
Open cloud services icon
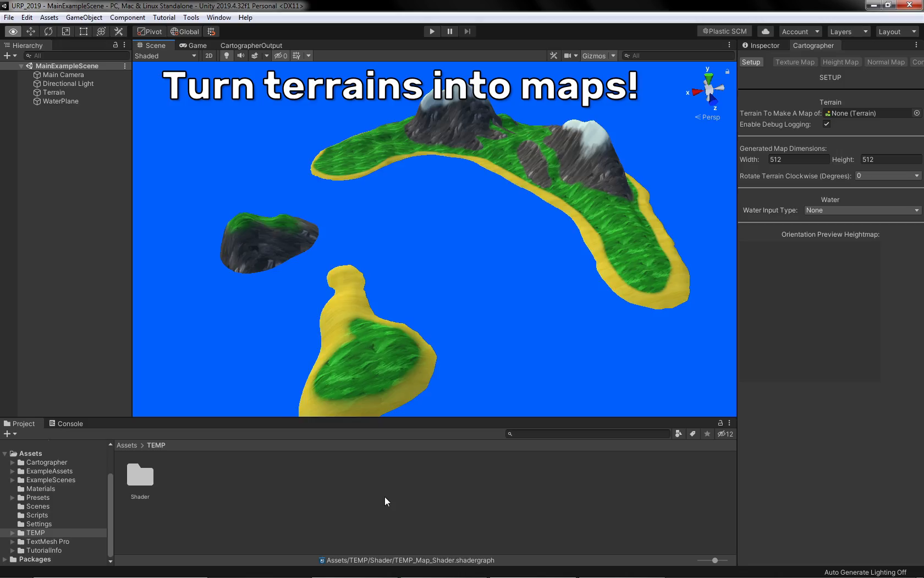[766, 31]
